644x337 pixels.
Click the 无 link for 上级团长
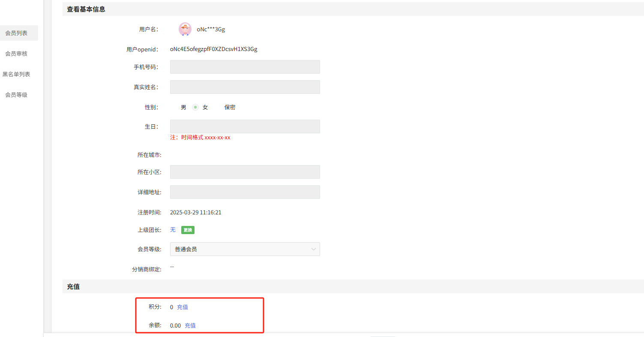pos(173,230)
